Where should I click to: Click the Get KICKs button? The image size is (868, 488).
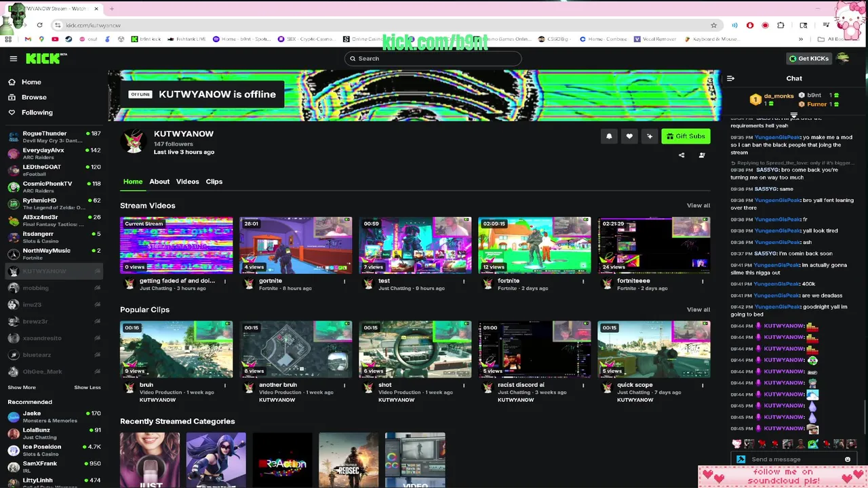[x=808, y=58]
